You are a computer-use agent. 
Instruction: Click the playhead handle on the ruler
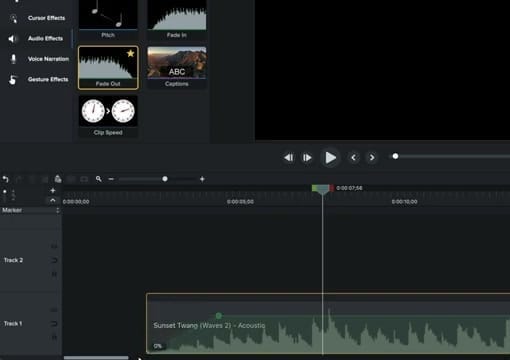click(x=322, y=190)
